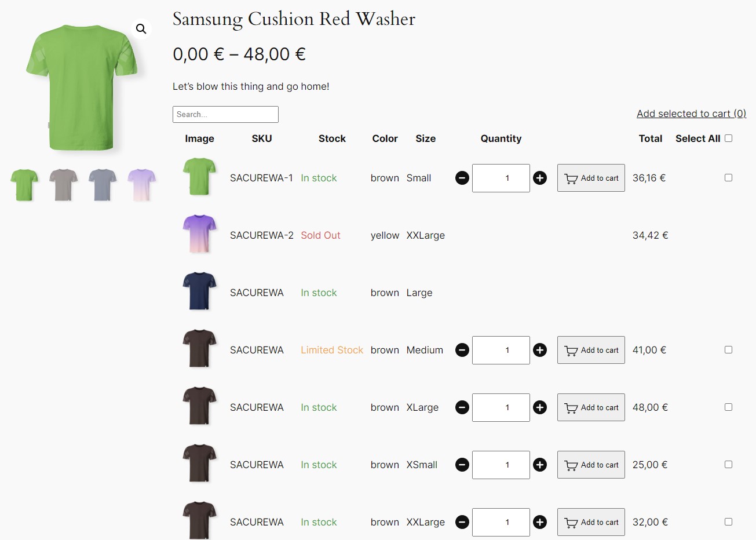
Task: Click the cart icon on the Medium row's Add to cart
Action: point(572,350)
